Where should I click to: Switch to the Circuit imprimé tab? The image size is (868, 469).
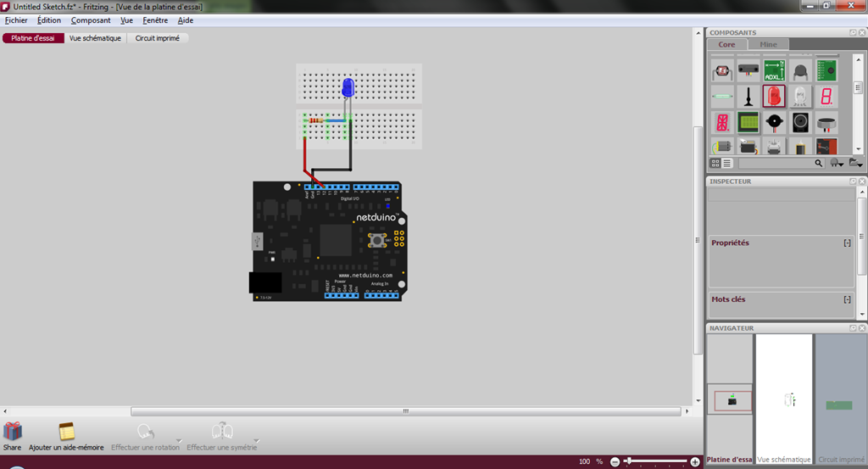coord(157,38)
